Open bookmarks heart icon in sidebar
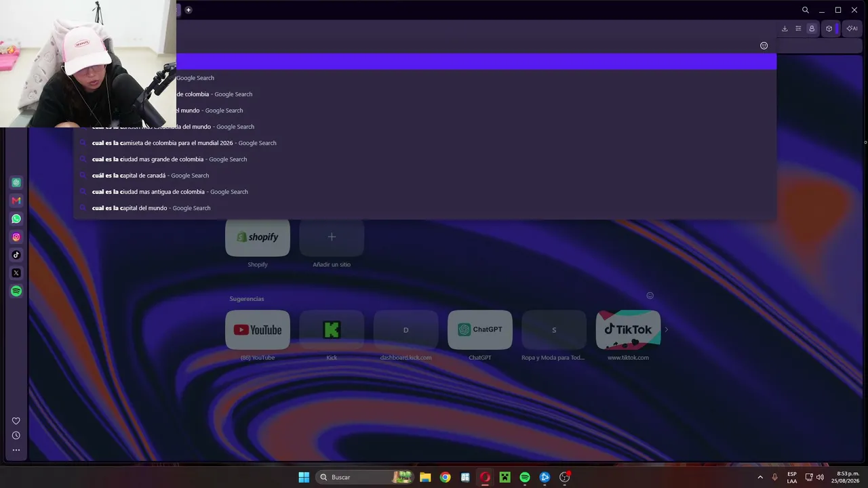 (16, 421)
